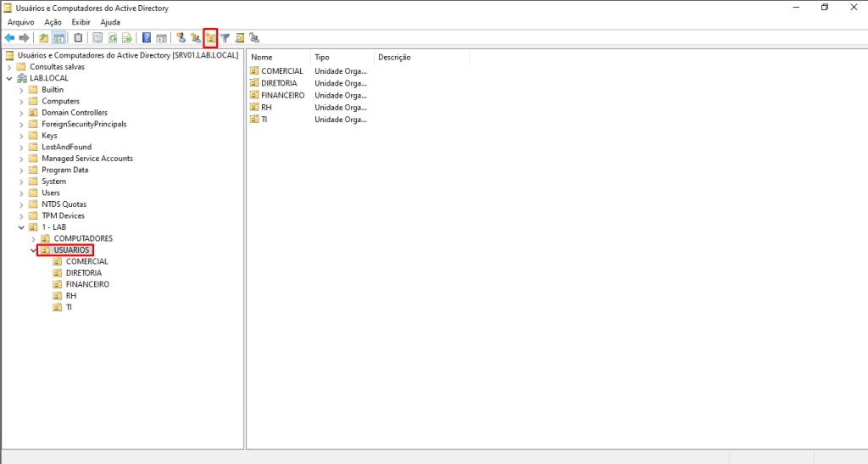Select TPM Devices in the tree

pyautogui.click(x=63, y=216)
